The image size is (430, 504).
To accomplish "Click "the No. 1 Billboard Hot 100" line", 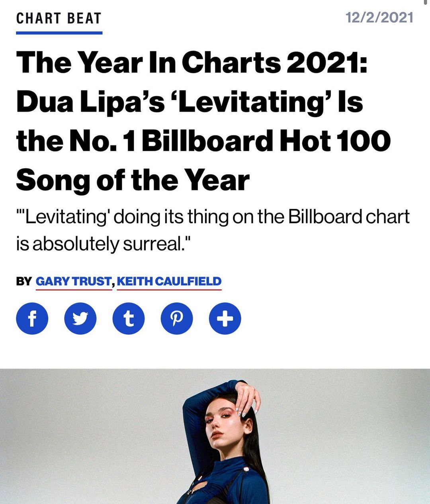I will pos(203,141).
